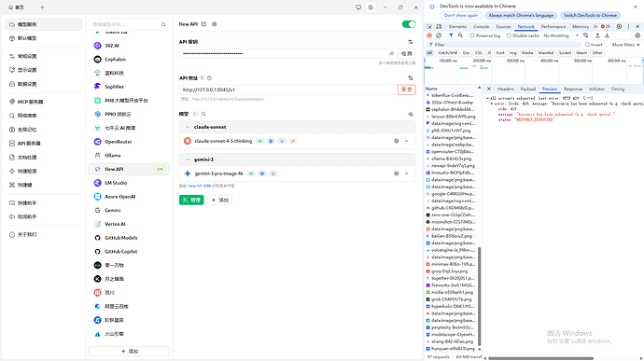This screenshot has width=644, height=361.
Task: Open the Response tab of the request details
Action: (x=573, y=89)
